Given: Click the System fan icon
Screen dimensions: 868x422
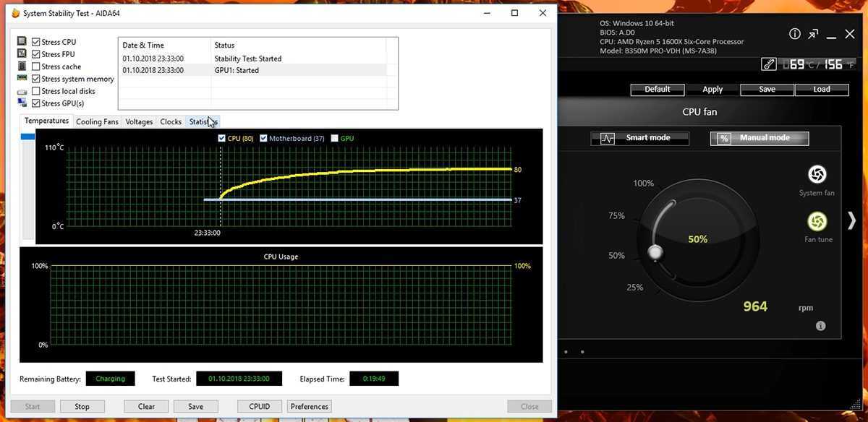Looking at the screenshot, I should 817,175.
